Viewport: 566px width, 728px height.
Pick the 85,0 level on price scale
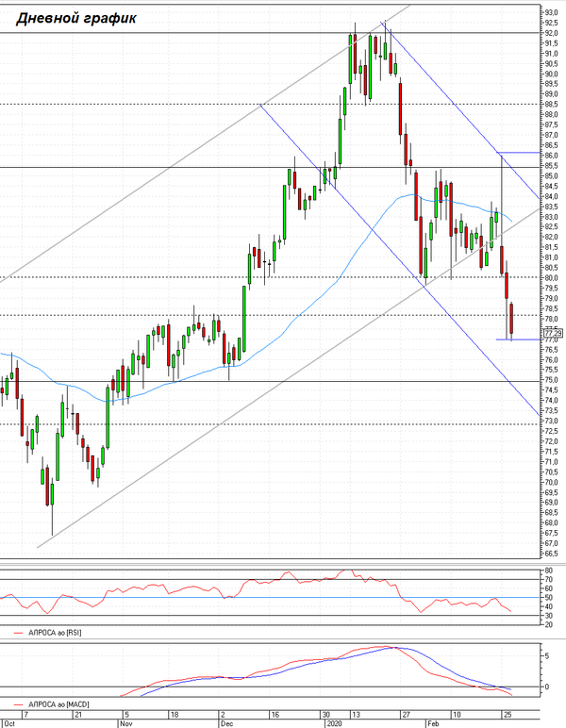(x=552, y=176)
